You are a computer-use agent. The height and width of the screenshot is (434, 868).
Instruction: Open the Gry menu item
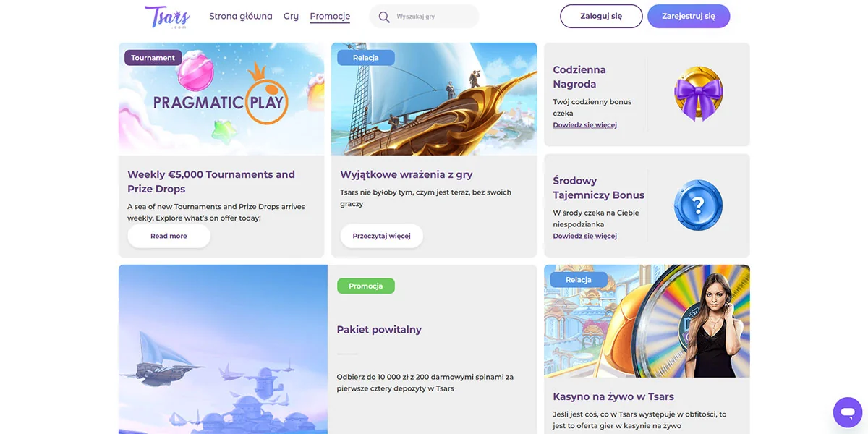tap(291, 16)
